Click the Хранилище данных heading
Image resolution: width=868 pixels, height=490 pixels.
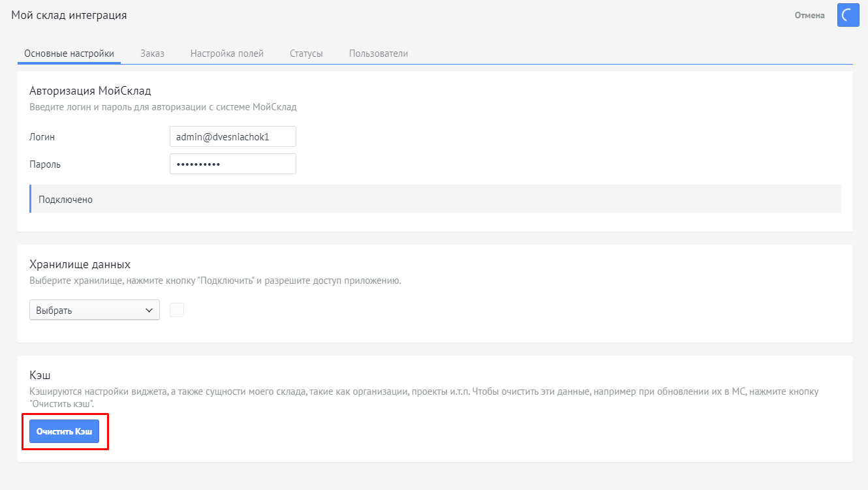click(x=80, y=264)
